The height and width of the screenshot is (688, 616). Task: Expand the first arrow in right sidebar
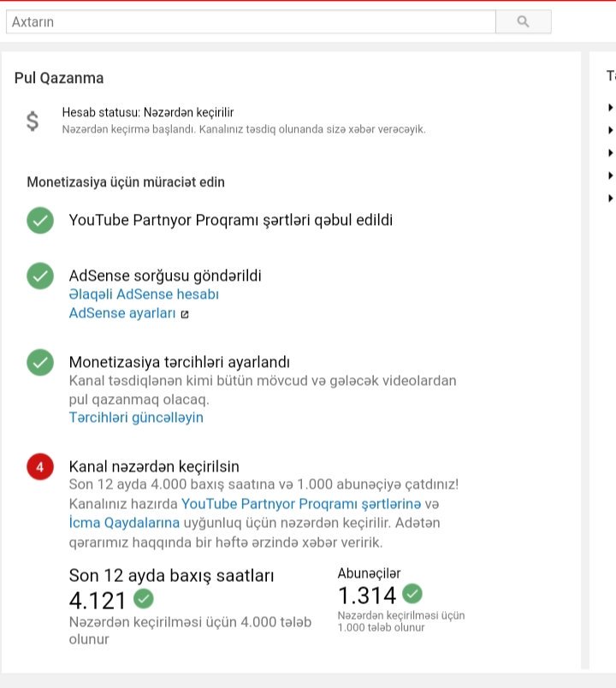[610, 108]
